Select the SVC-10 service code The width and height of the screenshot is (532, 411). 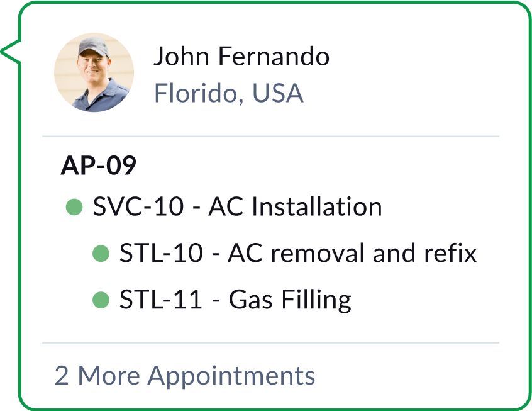[x=138, y=206]
